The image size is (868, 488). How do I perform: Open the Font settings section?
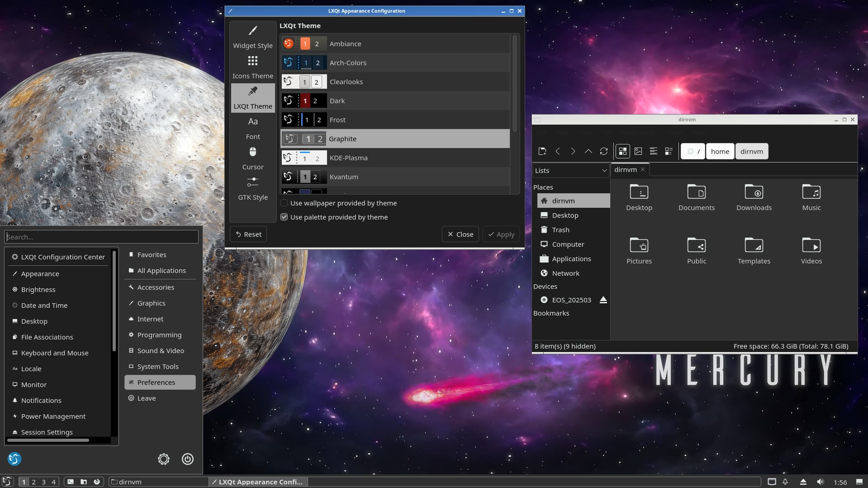coord(253,129)
